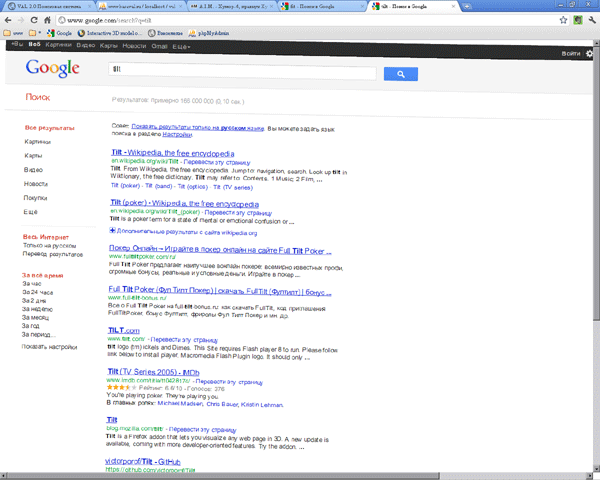
Task: Open the Google bookmark in bookmarks bar
Action: pyautogui.click(x=59, y=33)
